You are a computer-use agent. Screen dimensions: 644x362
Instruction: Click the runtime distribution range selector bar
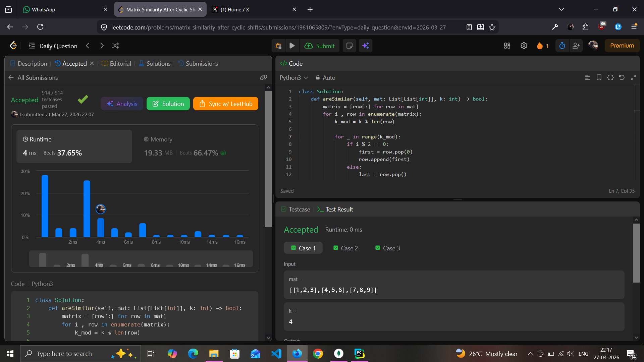(x=141, y=259)
